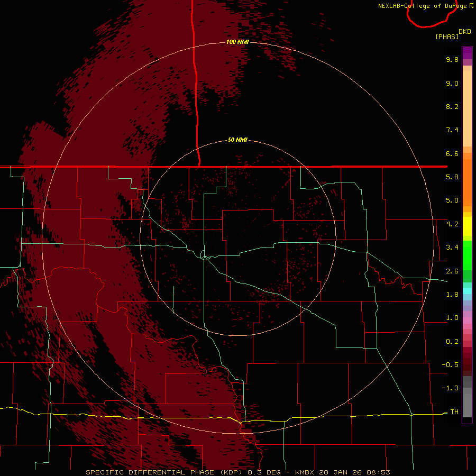Screen dimensions: 476x476
Task: Click the 20 JAN 26 08:53 timestamp
Action: point(354,472)
